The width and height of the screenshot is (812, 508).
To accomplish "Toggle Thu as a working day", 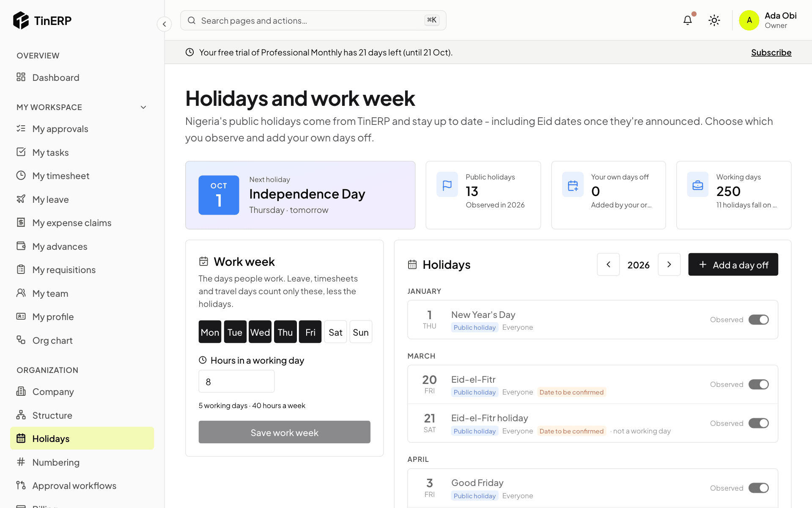I will coord(285,332).
